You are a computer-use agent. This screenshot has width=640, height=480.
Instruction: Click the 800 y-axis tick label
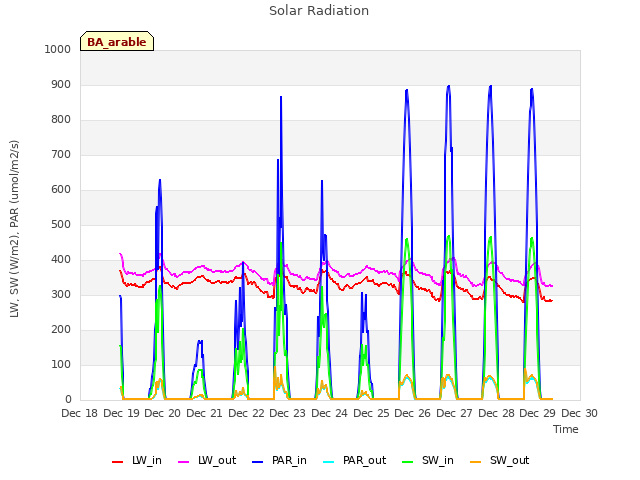pyautogui.click(x=61, y=120)
